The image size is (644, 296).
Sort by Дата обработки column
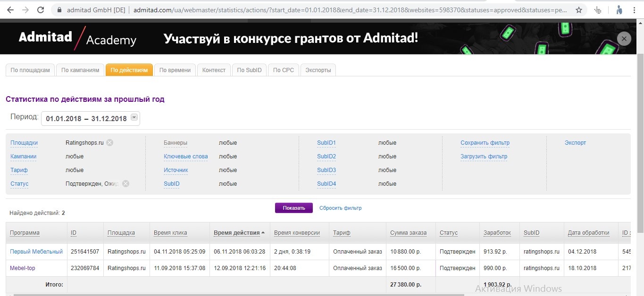pos(589,233)
